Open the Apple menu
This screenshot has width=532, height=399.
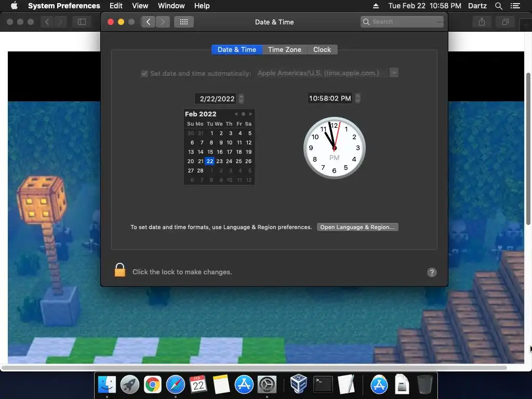click(x=14, y=5)
